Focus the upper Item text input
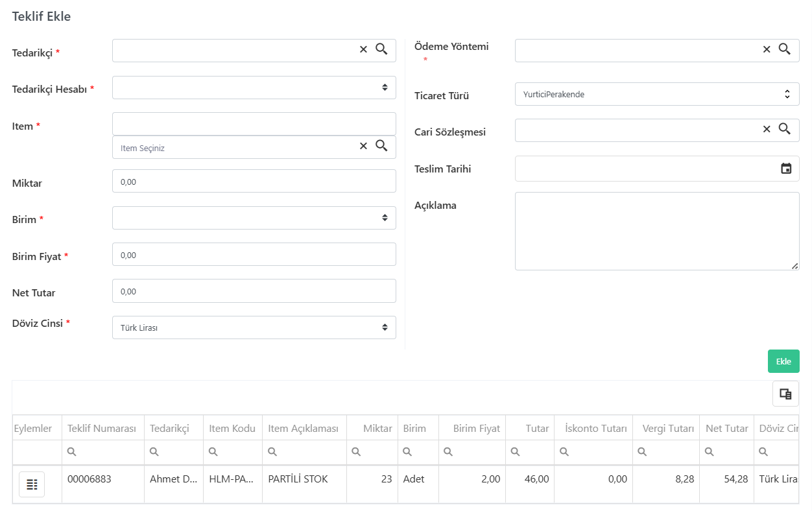812x511 pixels. pos(254,123)
